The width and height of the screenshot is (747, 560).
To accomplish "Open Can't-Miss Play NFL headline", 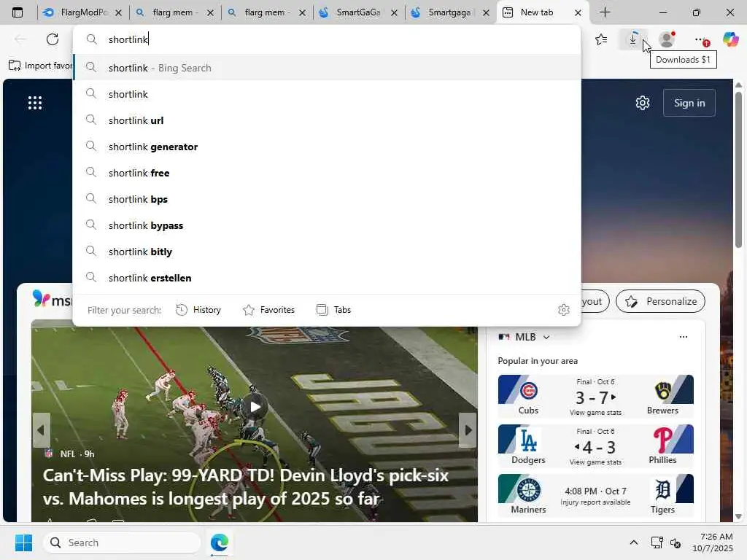I will pos(245,486).
